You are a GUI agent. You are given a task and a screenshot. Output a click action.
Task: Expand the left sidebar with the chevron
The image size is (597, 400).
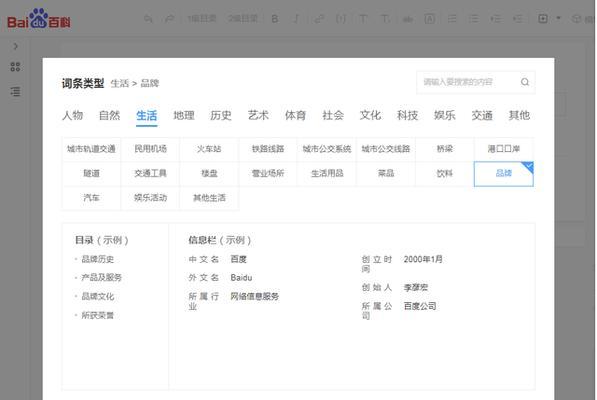pyautogui.click(x=16, y=46)
